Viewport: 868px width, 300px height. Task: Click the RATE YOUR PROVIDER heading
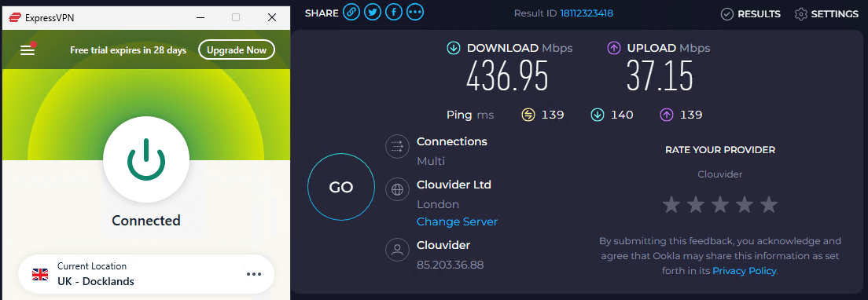[720, 150]
